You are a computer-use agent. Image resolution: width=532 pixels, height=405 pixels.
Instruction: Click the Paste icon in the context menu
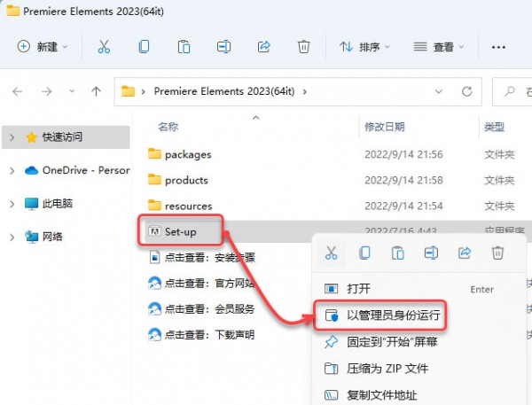397,253
